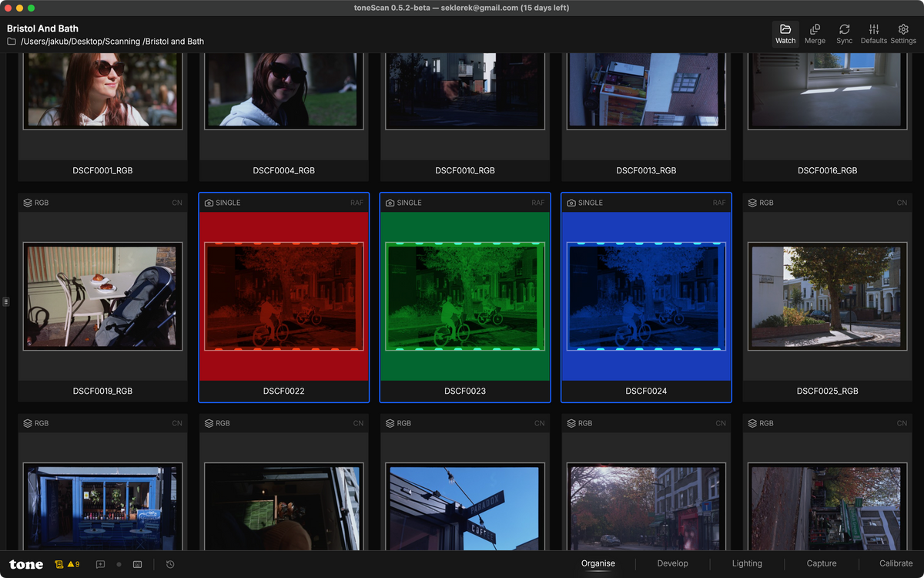Click the DSCF0004_RGB file name

point(284,170)
